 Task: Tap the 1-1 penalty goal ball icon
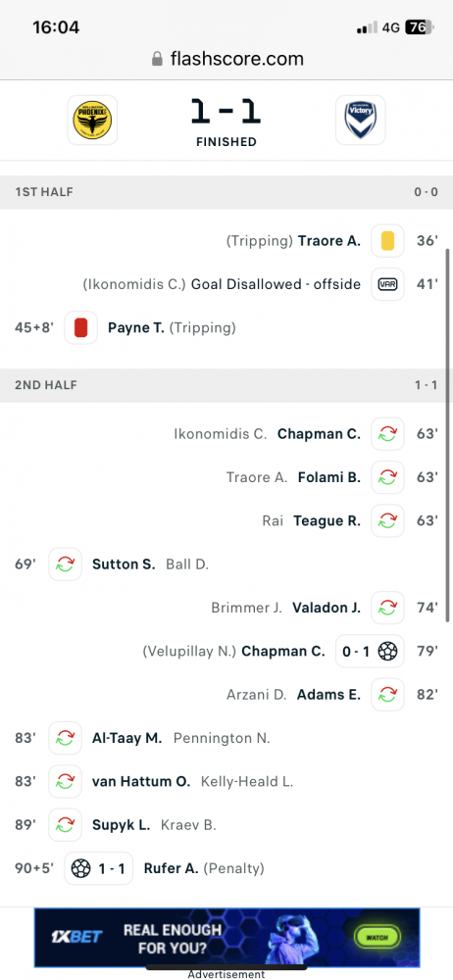[x=80, y=868]
